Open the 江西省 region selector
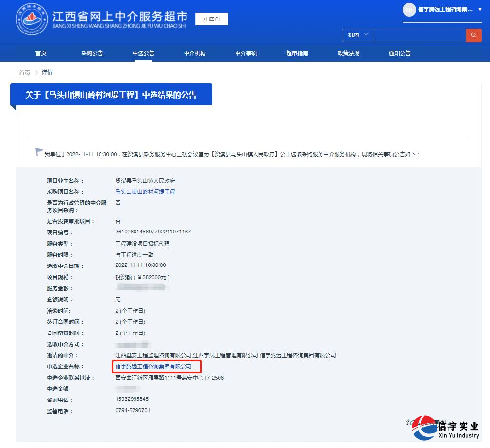The height and width of the screenshot is (448, 490). tap(211, 19)
